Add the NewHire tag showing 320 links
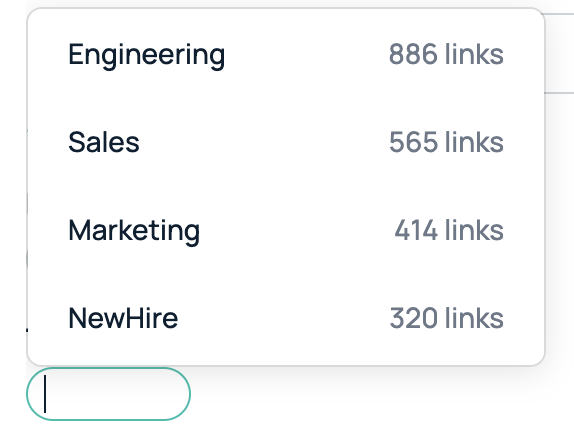 (x=286, y=318)
